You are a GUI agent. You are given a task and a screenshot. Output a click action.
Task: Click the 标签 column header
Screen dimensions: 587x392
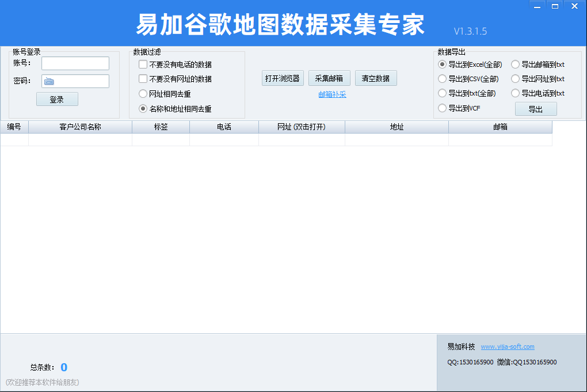(161, 127)
